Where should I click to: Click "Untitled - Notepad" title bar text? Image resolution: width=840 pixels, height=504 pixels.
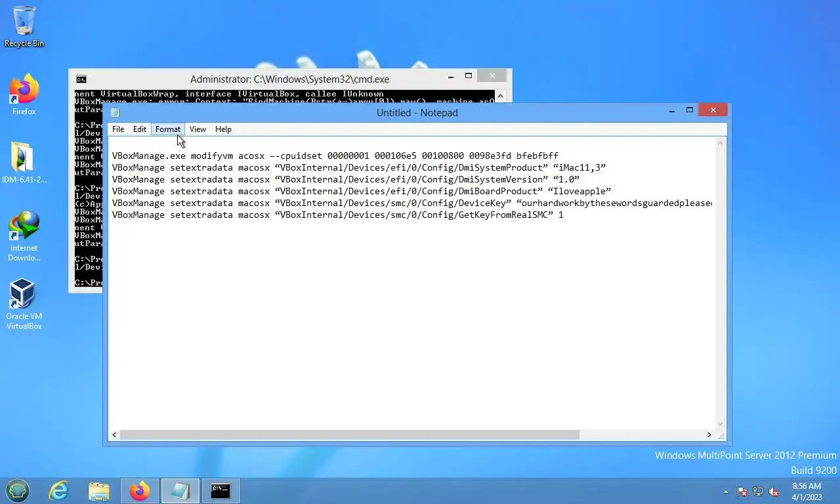coord(417,113)
